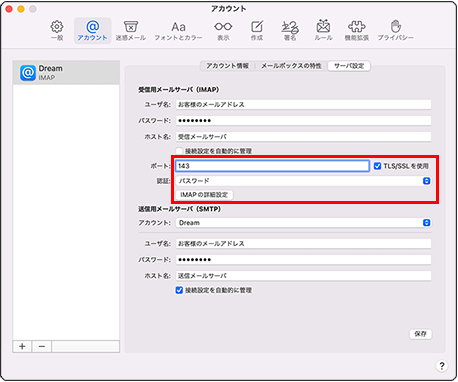Switch to the サーバ設定 tab
458x382 pixels.
tap(349, 66)
